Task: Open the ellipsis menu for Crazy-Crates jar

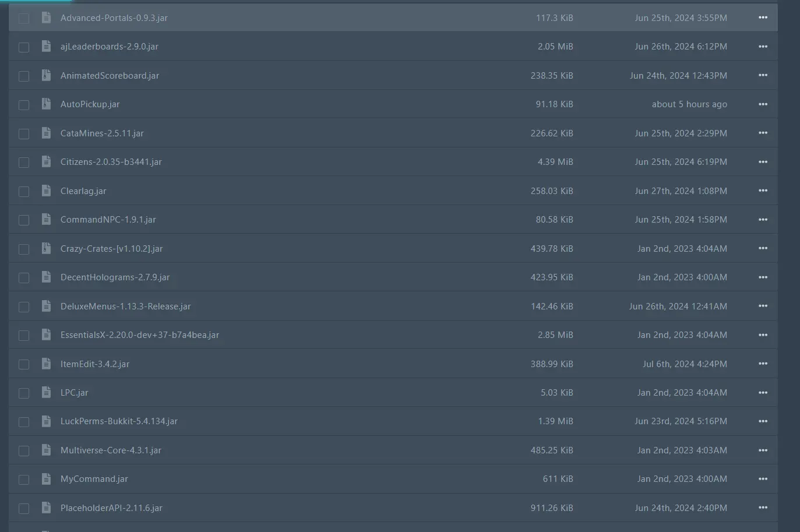Action: click(x=763, y=248)
